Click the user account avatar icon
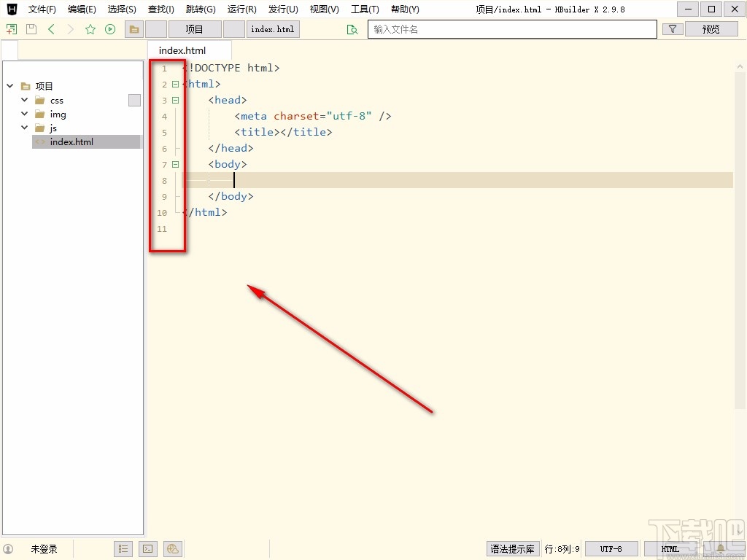Image resolution: width=747 pixels, height=560 pixels. tap(9, 549)
